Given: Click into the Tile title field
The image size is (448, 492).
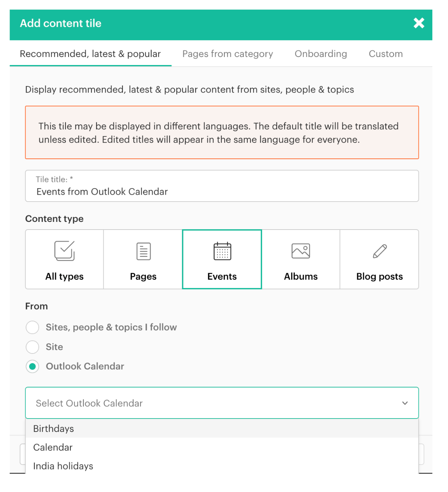Looking at the screenshot, I should (x=222, y=191).
